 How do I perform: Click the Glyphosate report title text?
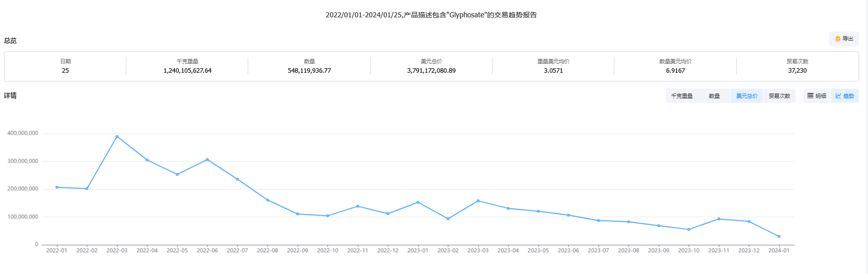coord(431,15)
